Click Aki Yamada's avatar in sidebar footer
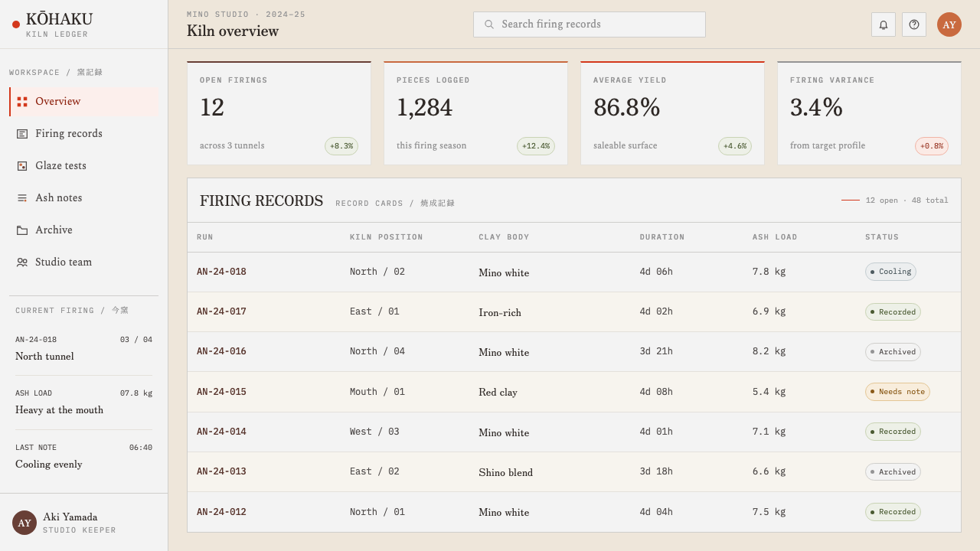Screen dimensions: 980x551 click(24, 523)
